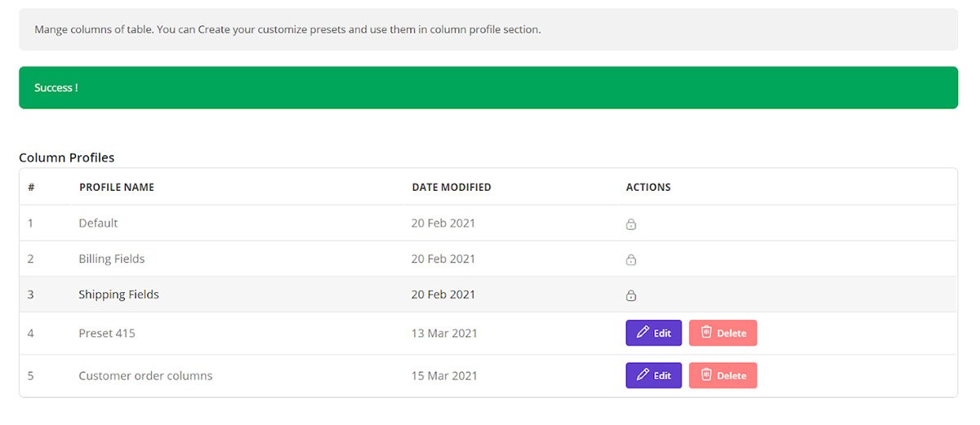
Task: Click the Customer order columns name
Action: (145, 376)
